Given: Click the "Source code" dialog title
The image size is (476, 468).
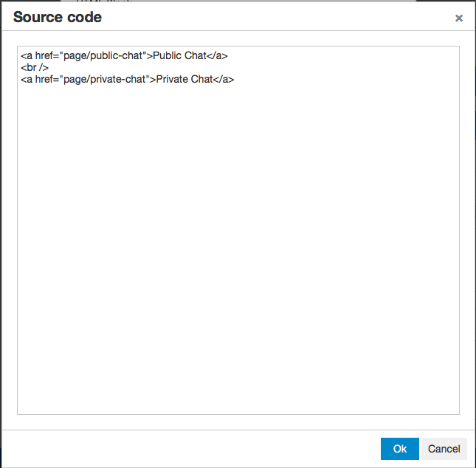Looking at the screenshot, I should 58,17.
